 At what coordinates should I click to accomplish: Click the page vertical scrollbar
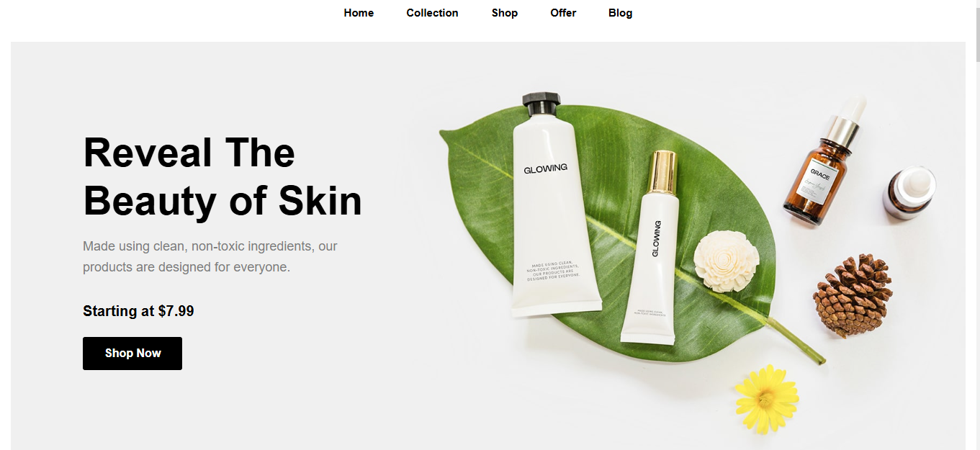(x=977, y=225)
